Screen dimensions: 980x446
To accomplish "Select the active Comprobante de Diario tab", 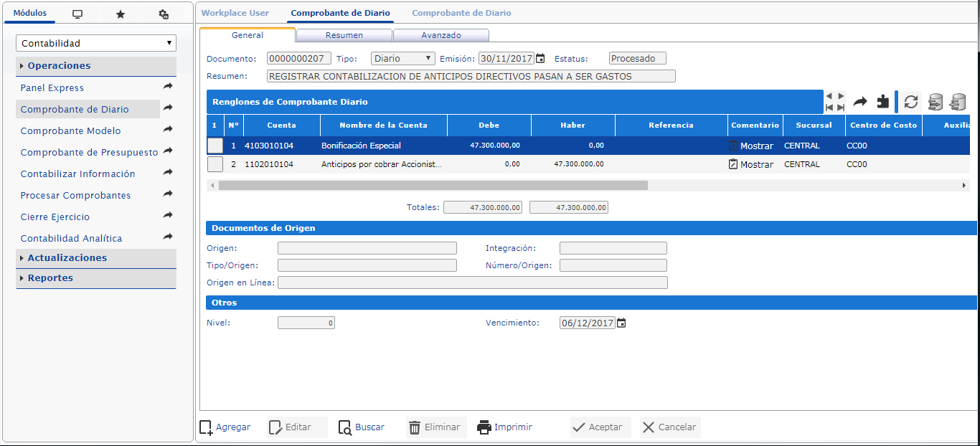I will [x=341, y=13].
